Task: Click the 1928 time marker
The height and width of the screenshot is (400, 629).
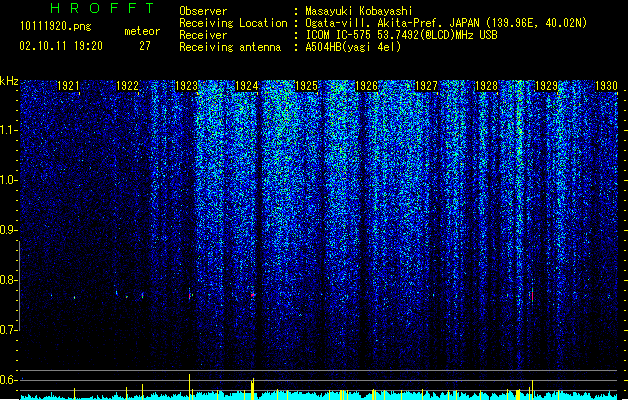Action: pos(486,86)
